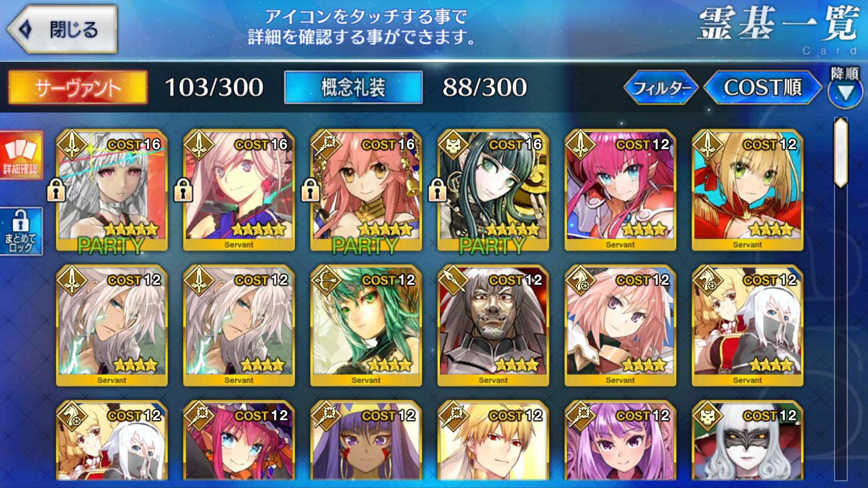Unlock the Saber servant in the purple kimono
This screenshot has height=488, width=868.
(x=183, y=190)
